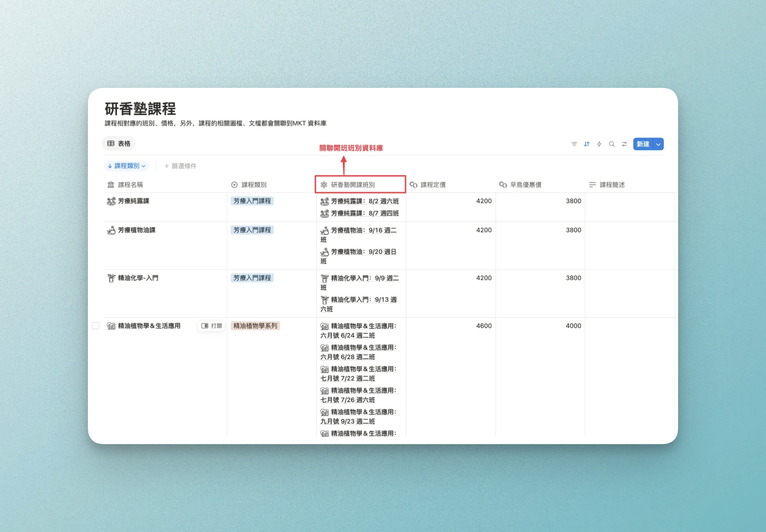Open the search magnifier icon
766x532 pixels.
(611, 144)
